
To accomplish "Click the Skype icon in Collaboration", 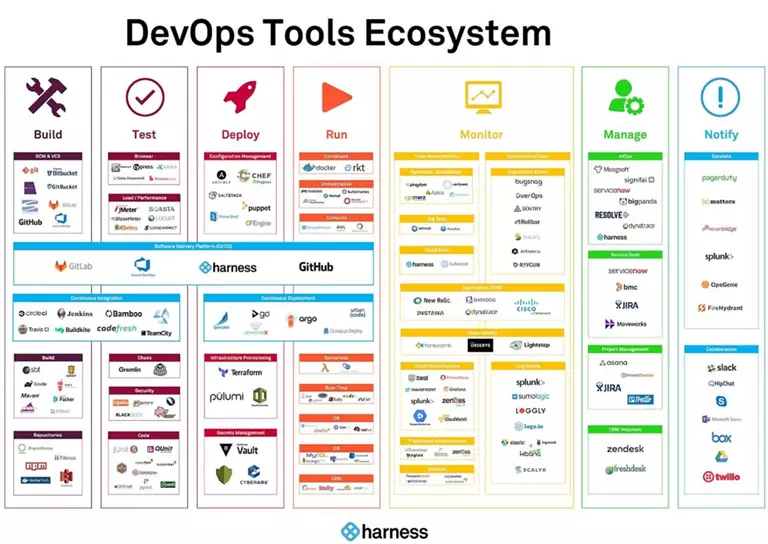I will (721, 402).
